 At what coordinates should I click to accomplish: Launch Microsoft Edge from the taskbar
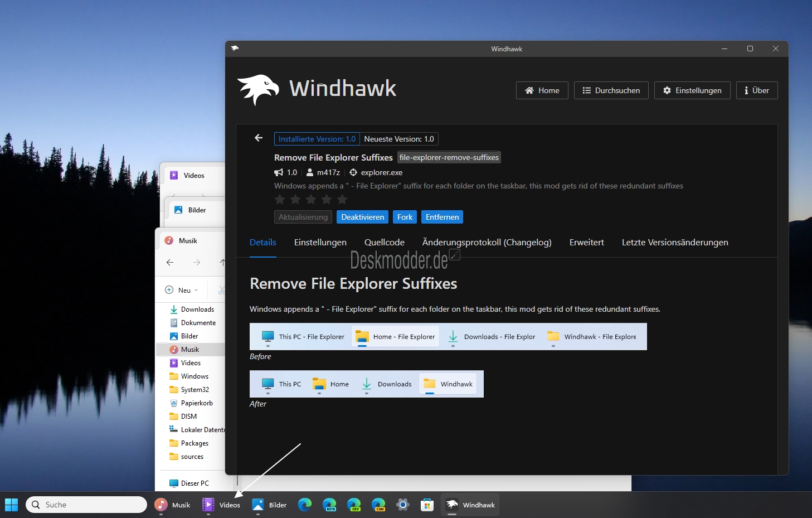305,505
